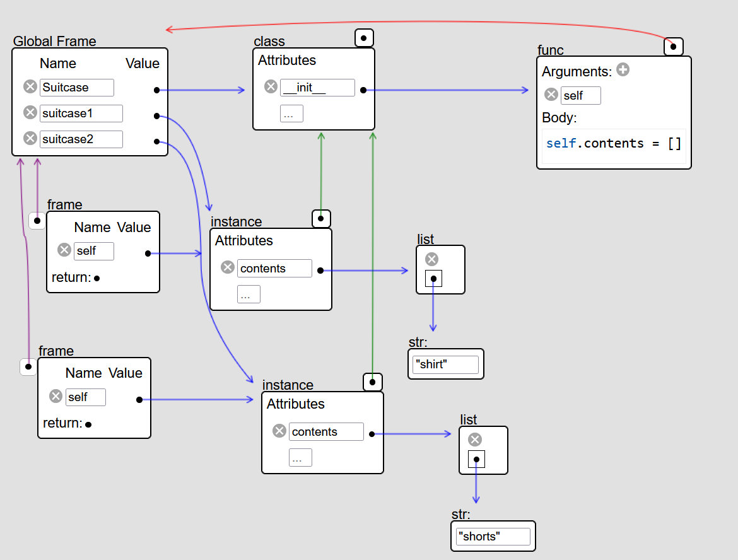Edit the "shorts" string value field
This screenshot has height=560, width=738.
[x=493, y=537]
